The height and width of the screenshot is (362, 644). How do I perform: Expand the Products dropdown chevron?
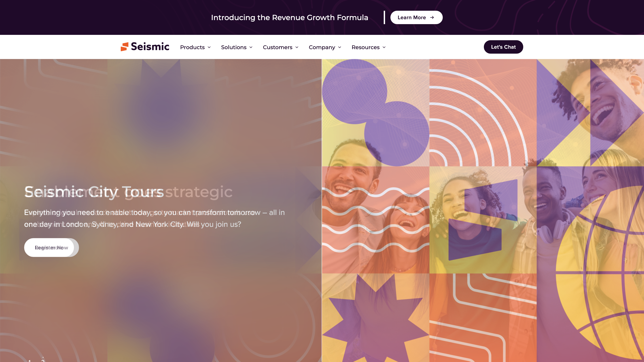(209, 47)
